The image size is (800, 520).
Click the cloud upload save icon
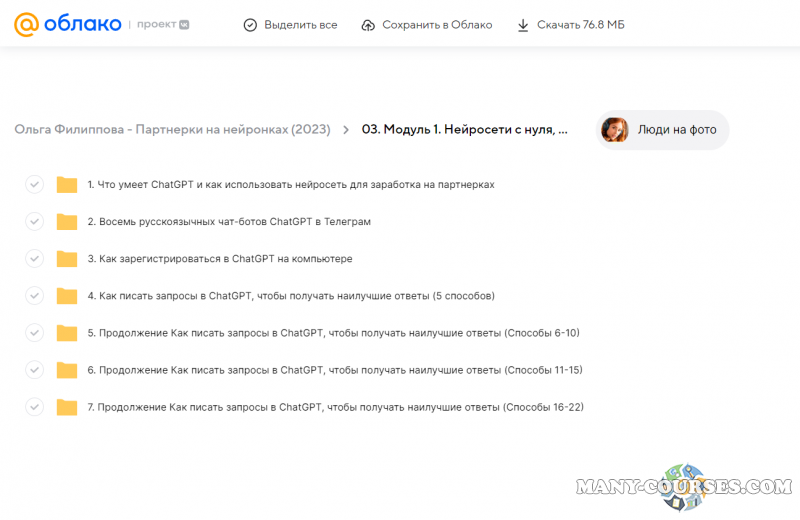[368, 25]
